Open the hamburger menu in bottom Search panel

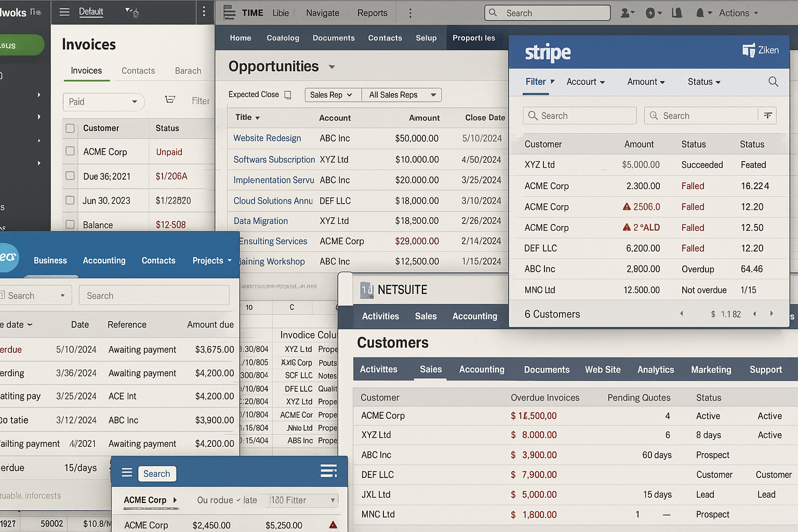(127, 473)
